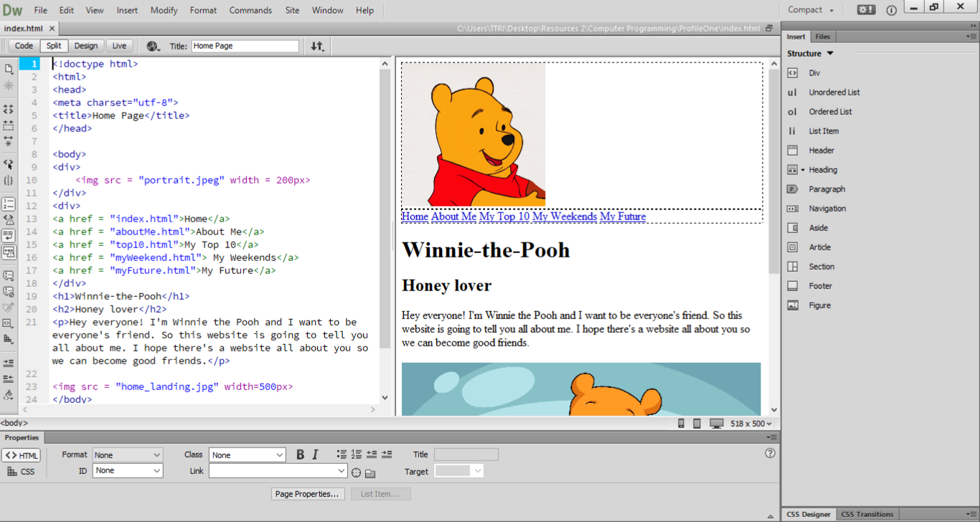Open Documents icon in coding toolbar
The image size is (980, 522).
(9, 69)
